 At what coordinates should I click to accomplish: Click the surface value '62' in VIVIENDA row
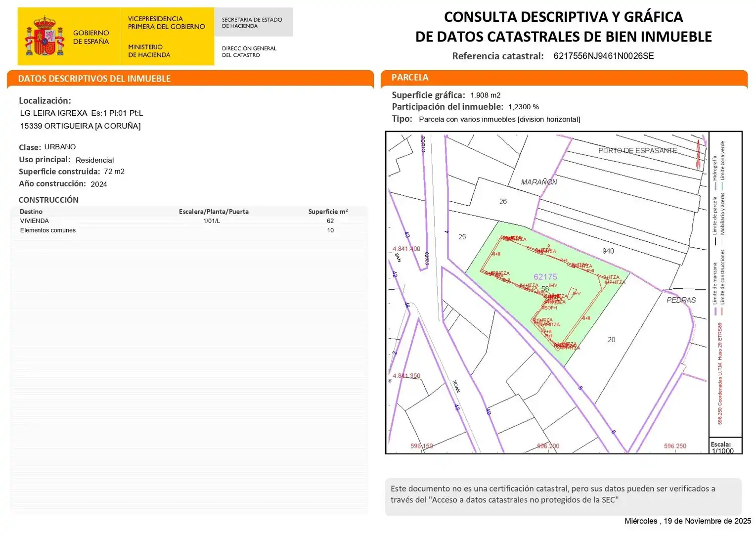[x=330, y=221]
